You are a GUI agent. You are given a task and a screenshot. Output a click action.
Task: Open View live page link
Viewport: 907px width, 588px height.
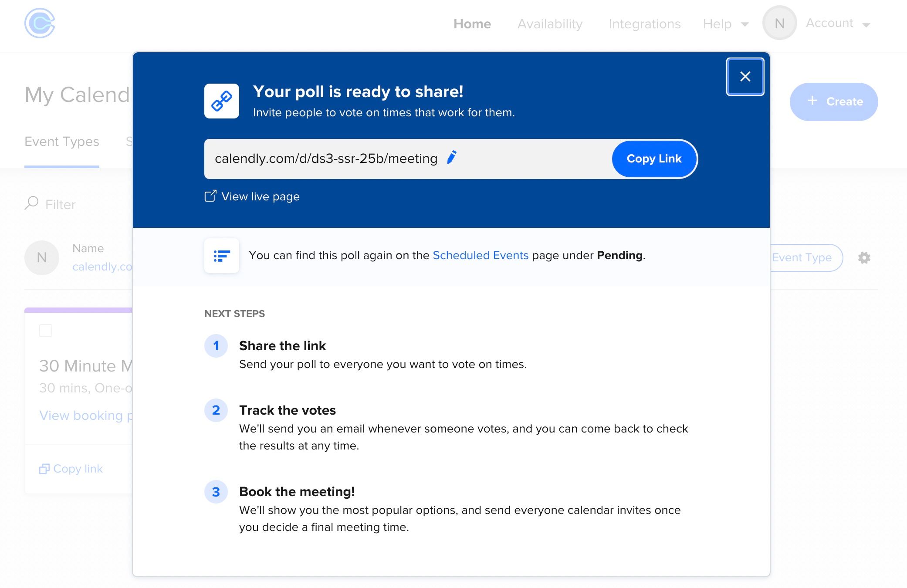pos(261,196)
